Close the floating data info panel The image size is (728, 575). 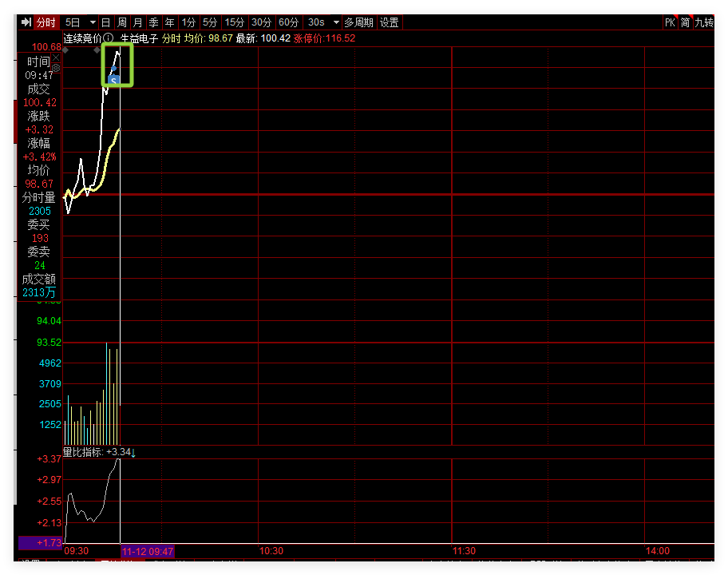click(56, 57)
